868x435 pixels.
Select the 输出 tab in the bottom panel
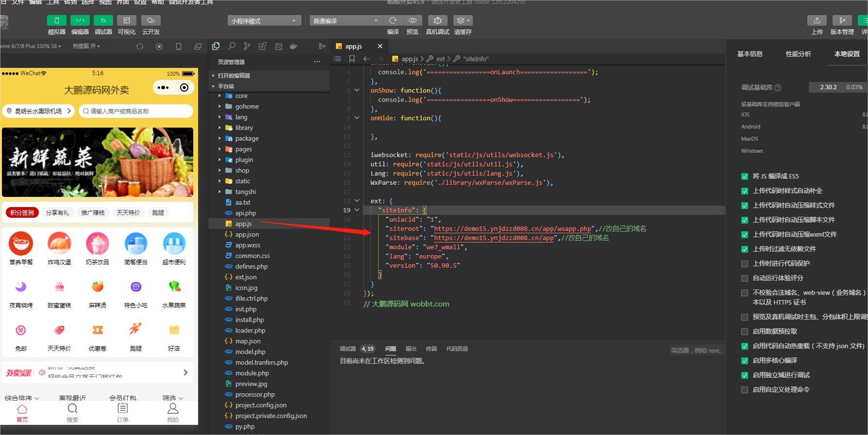(411, 349)
